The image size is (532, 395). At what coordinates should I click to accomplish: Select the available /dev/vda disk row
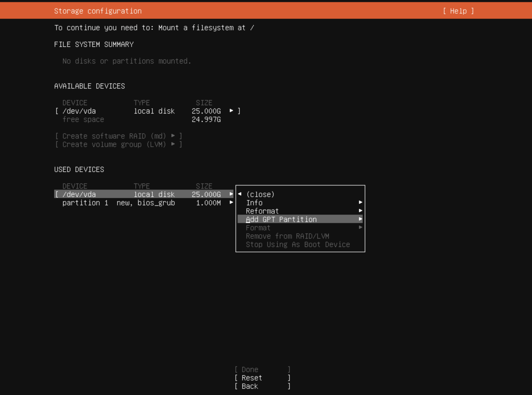147,111
